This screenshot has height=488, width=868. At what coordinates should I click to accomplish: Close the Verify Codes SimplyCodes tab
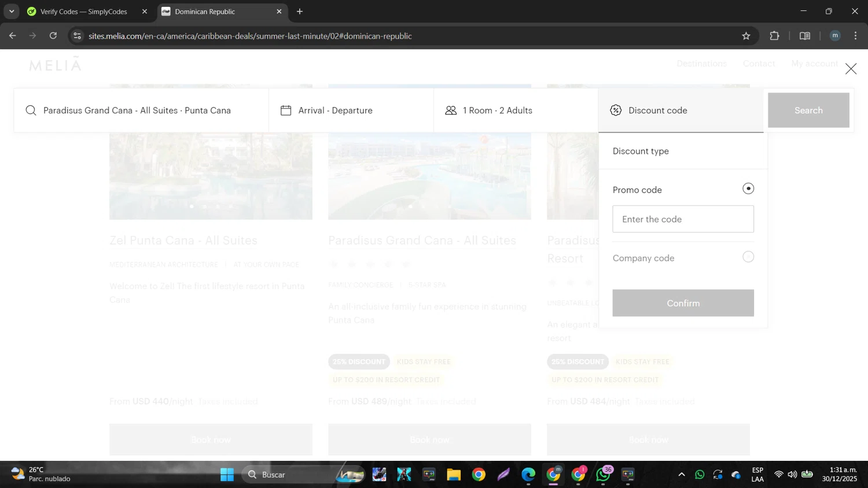[145, 12]
